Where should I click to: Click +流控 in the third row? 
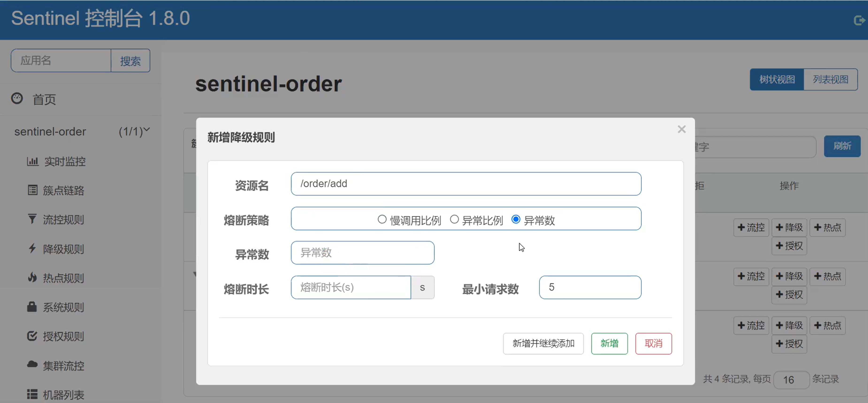pyautogui.click(x=751, y=325)
